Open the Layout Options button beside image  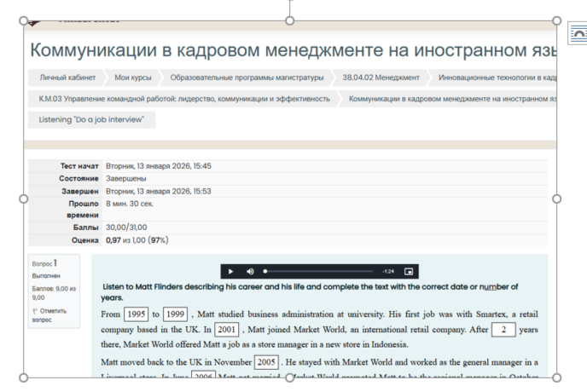[577, 33]
